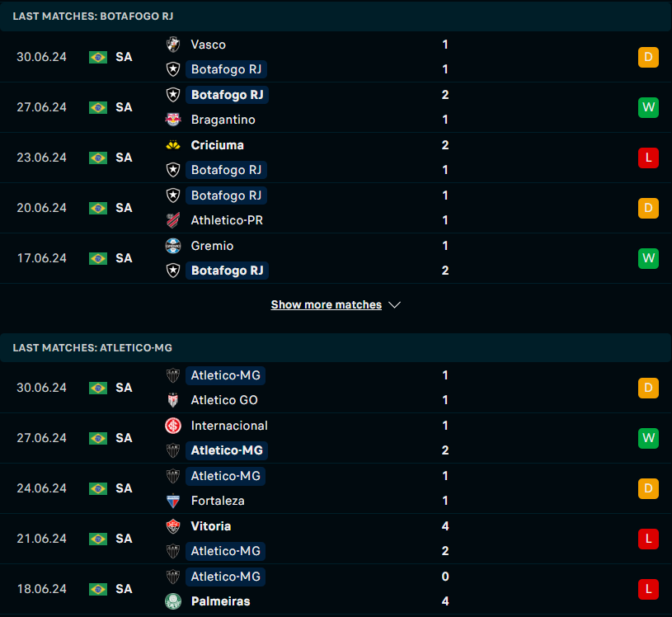The width and height of the screenshot is (672, 617).
Task: Click SA league label in 17.06.24 row
Action: (x=124, y=258)
